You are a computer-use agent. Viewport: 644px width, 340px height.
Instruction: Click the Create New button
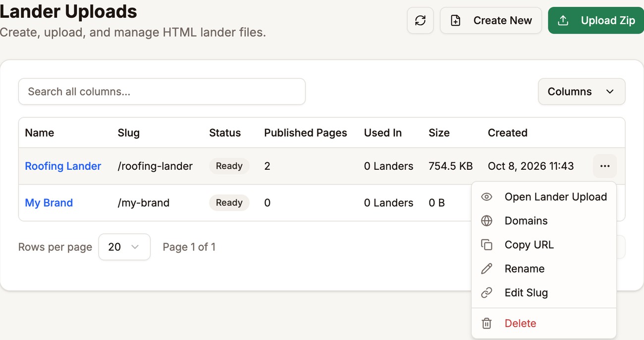[490, 20]
